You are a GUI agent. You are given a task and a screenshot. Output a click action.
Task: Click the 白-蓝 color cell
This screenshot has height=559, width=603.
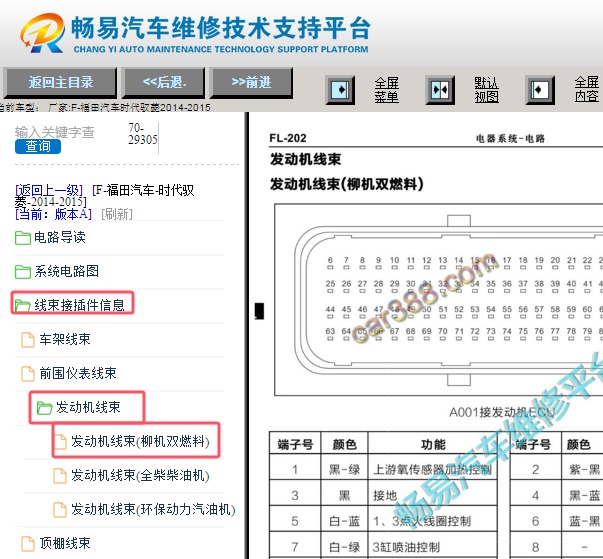[x=344, y=521]
